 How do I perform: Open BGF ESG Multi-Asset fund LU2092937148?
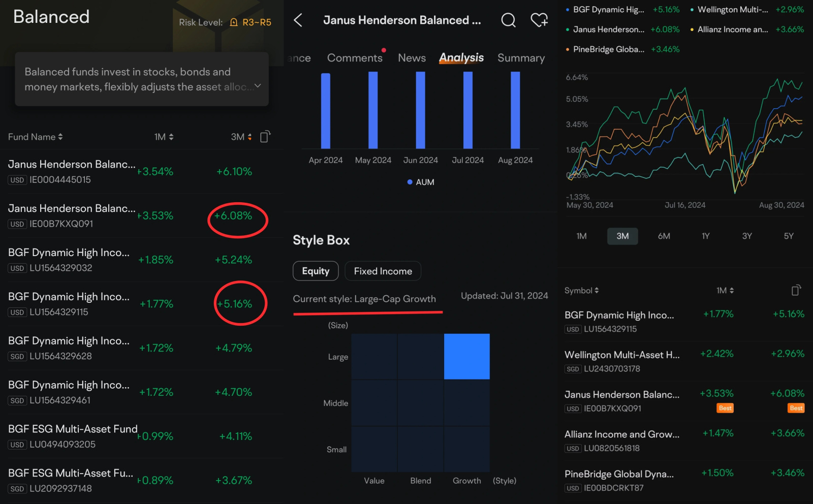click(142, 481)
